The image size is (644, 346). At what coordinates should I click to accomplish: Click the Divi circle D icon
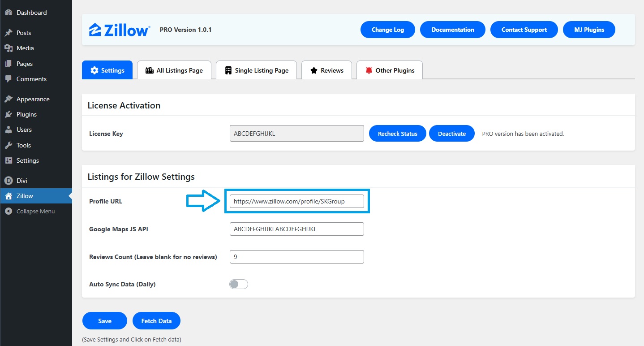click(x=8, y=181)
